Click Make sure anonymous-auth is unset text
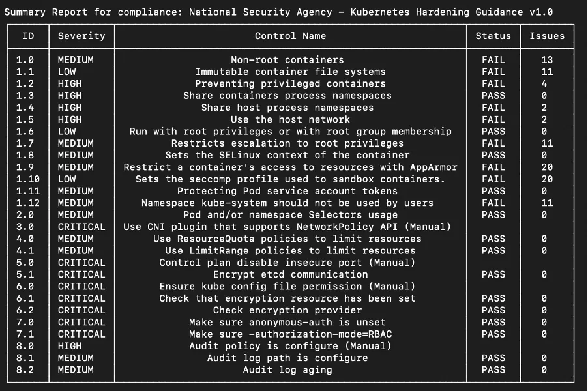This screenshot has width=588, height=391. tap(287, 323)
